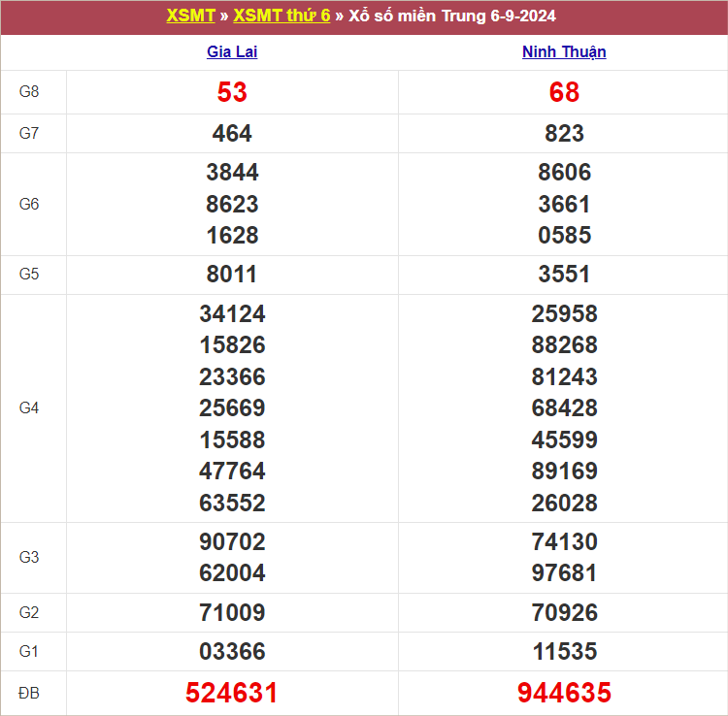The image size is (728, 716).
Task: Click the G2 row label
Action: pyautogui.click(x=29, y=612)
